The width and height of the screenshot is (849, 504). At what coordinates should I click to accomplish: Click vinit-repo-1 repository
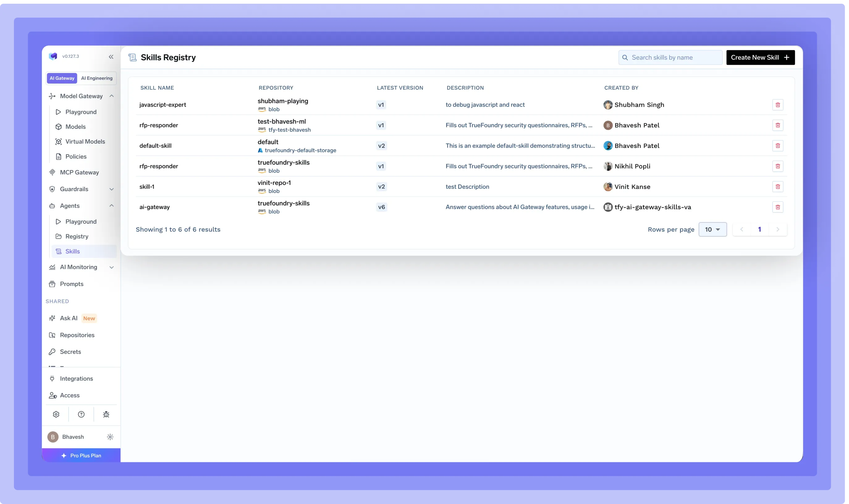click(274, 183)
